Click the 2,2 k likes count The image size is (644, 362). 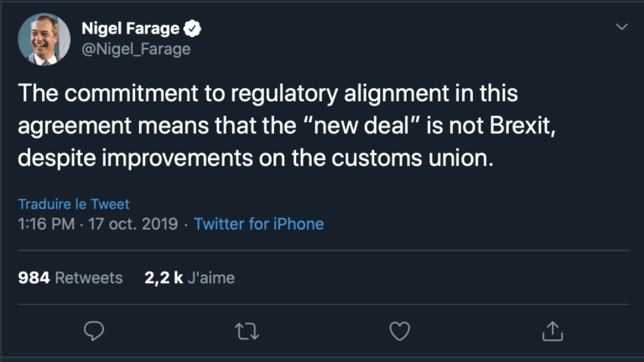click(164, 277)
